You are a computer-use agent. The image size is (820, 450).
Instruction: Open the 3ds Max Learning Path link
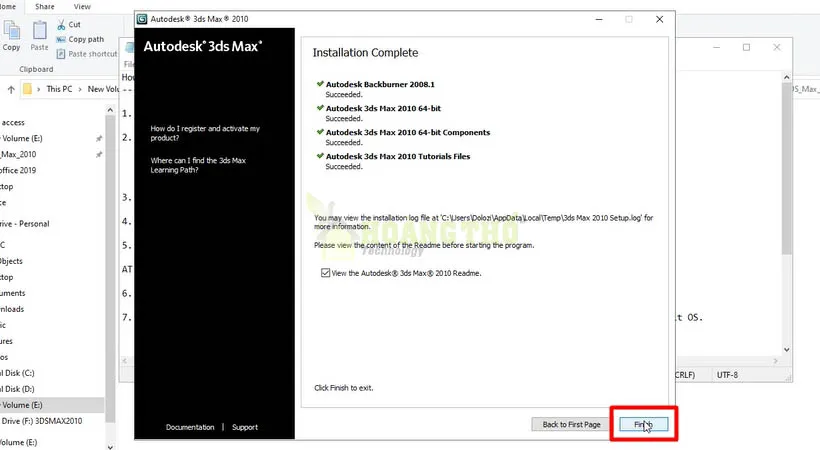[x=198, y=165]
